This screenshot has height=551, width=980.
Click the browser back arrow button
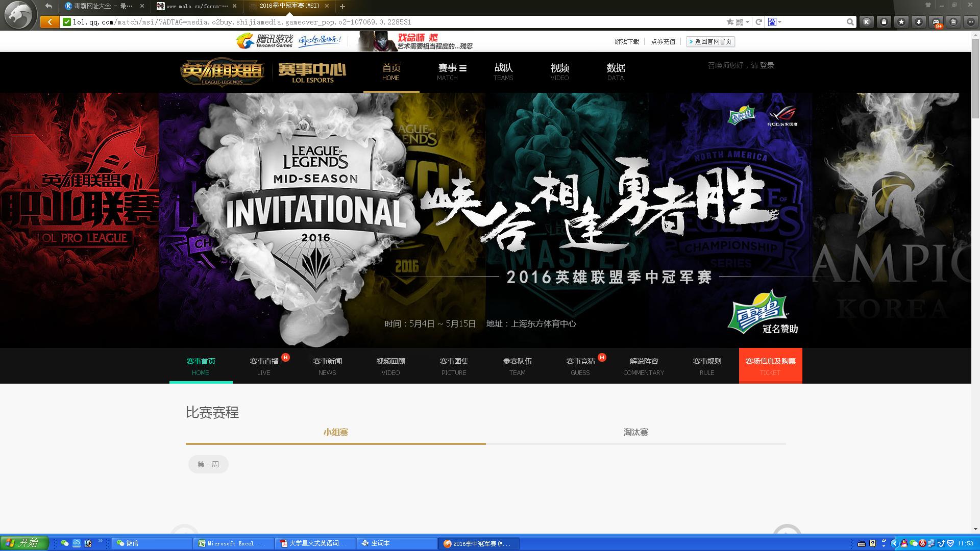click(x=50, y=22)
